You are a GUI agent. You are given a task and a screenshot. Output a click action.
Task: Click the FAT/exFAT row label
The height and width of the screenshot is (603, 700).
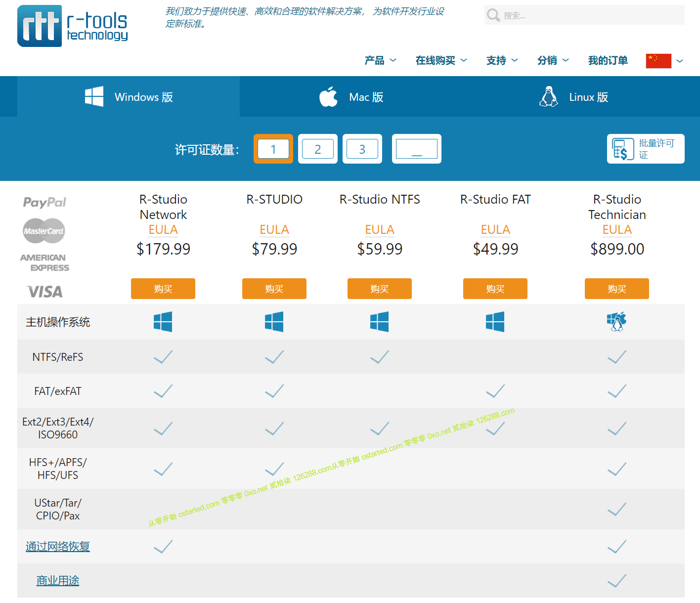click(58, 391)
